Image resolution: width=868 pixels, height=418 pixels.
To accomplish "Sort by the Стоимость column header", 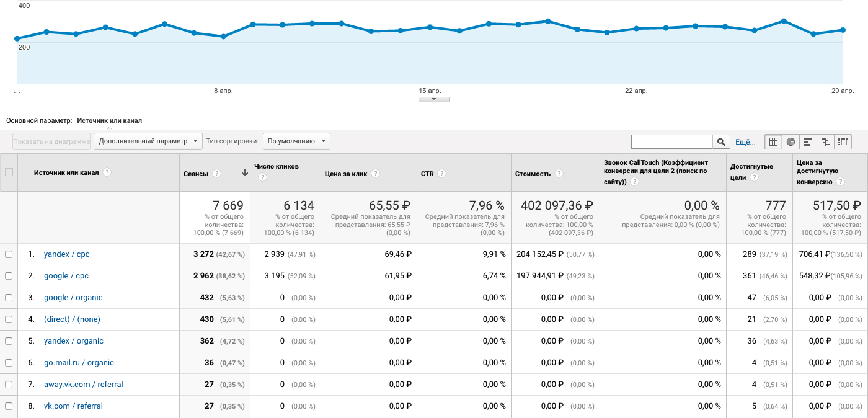I will (x=533, y=174).
